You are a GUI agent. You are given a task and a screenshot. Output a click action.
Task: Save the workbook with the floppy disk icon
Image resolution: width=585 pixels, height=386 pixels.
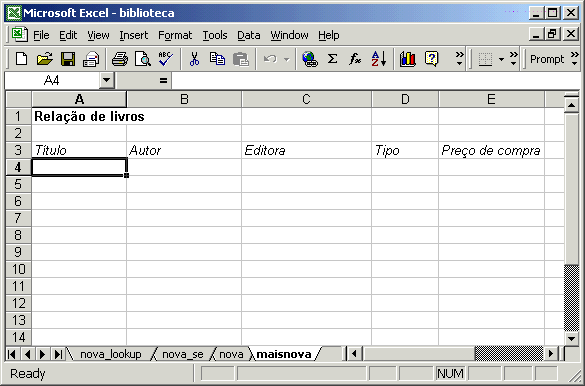coord(68,59)
